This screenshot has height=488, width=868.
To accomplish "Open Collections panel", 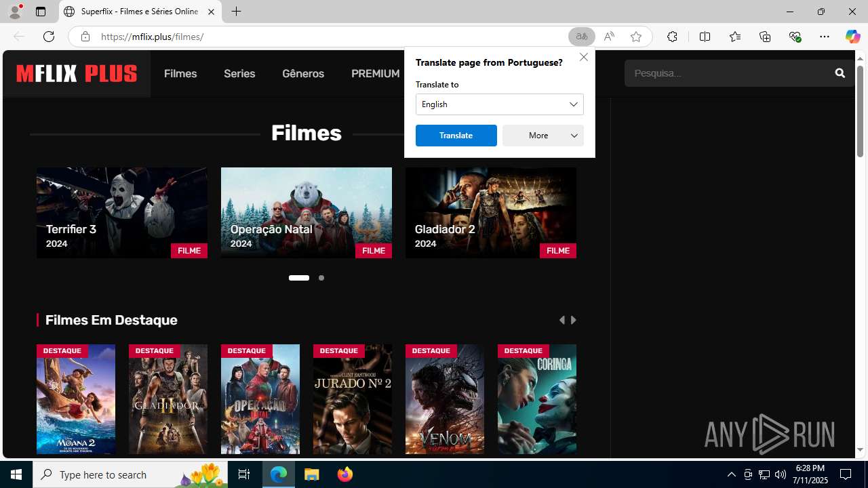I will 765,37.
